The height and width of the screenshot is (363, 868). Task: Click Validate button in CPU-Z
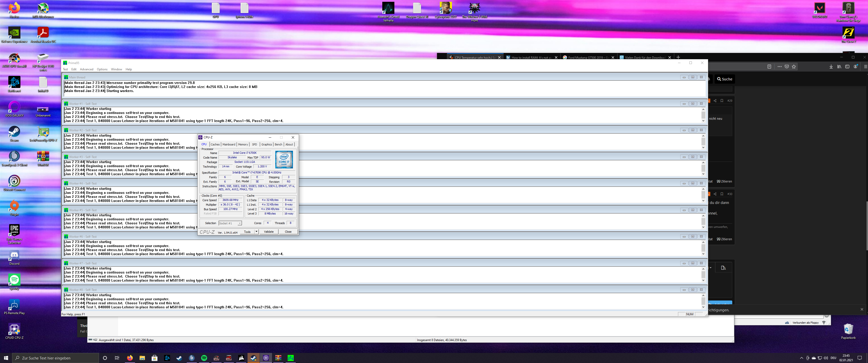pyautogui.click(x=268, y=232)
